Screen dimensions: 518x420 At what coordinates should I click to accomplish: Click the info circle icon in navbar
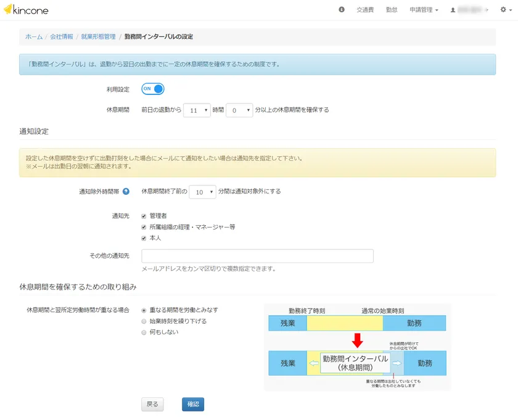[x=342, y=10]
